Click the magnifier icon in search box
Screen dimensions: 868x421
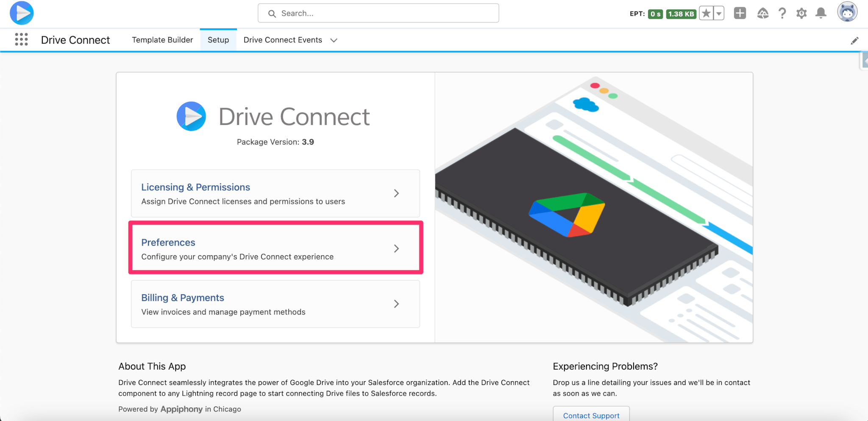point(272,14)
